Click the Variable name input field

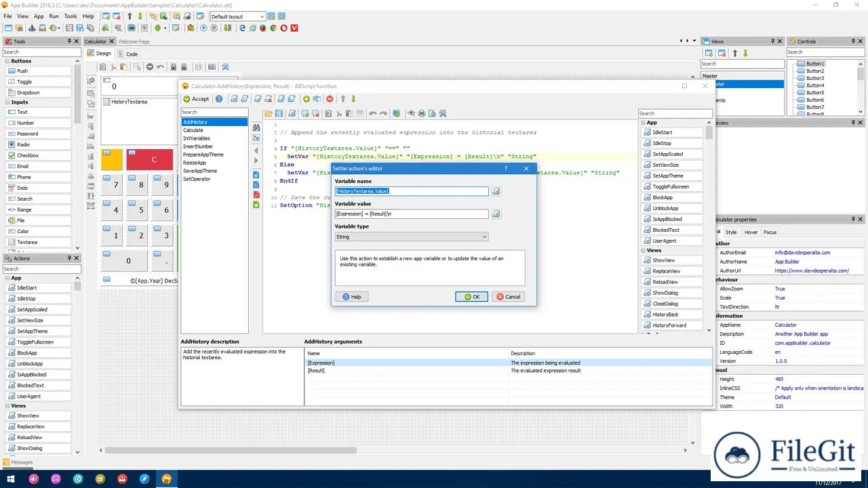pos(411,191)
